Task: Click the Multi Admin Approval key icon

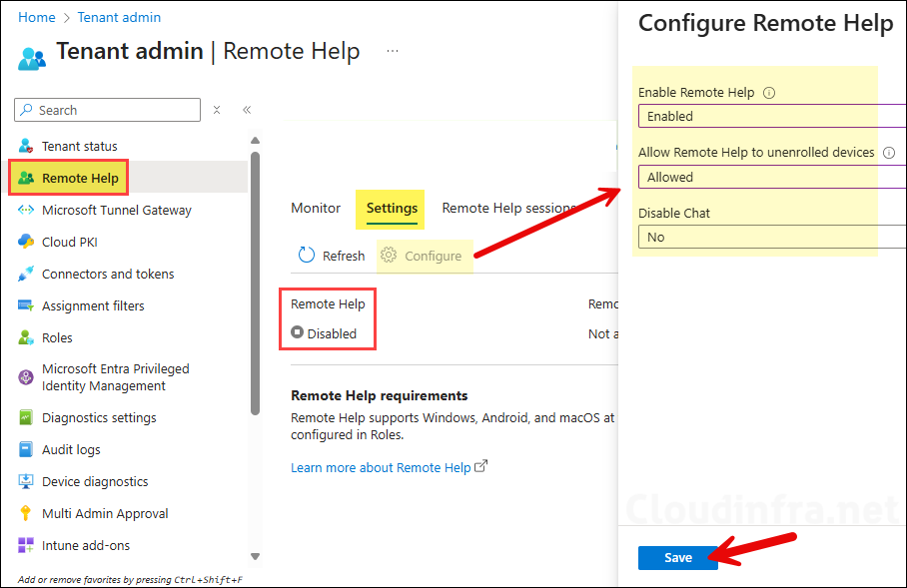Action: tap(26, 513)
